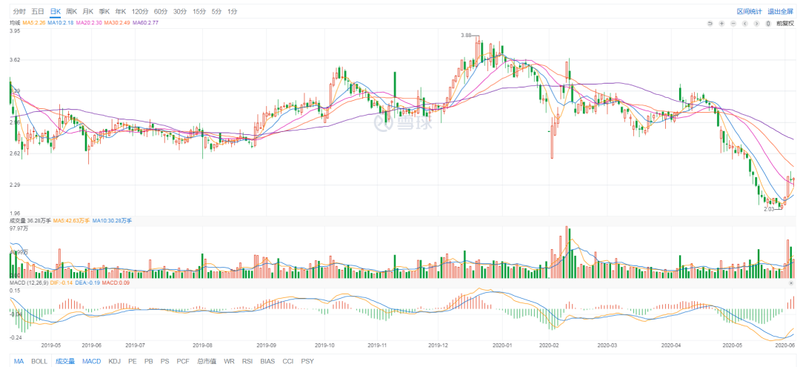
Task: Click 退出全屏 to exit fullscreen
Action: point(781,11)
